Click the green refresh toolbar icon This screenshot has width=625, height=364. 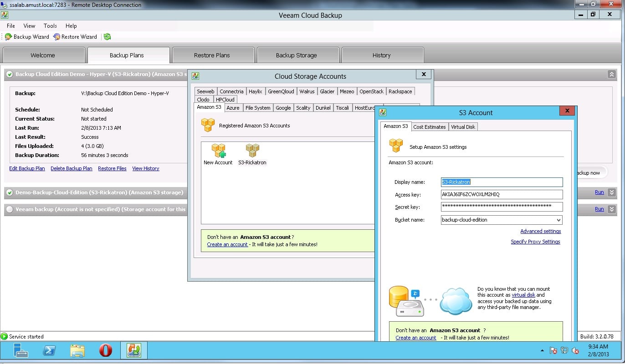tap(107, 37)
